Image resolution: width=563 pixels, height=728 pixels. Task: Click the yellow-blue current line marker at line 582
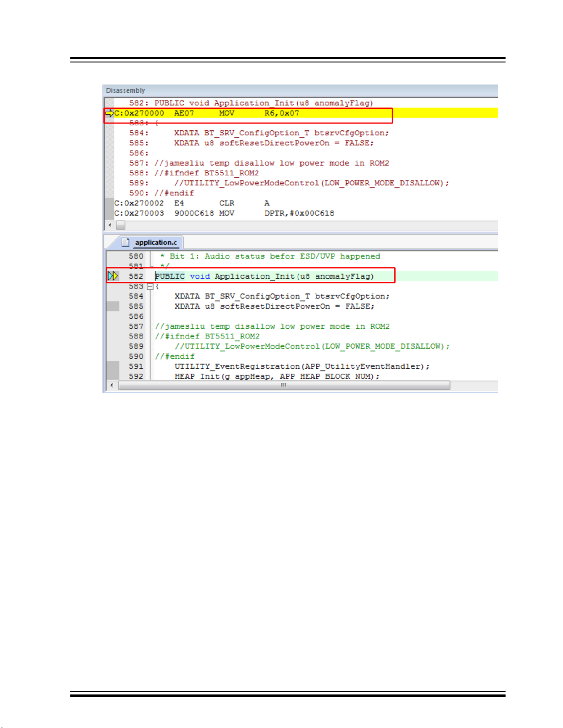(113, 276)
